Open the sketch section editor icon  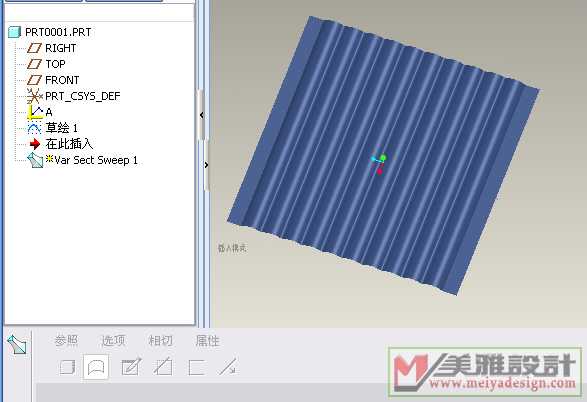(x=131, y=367)
